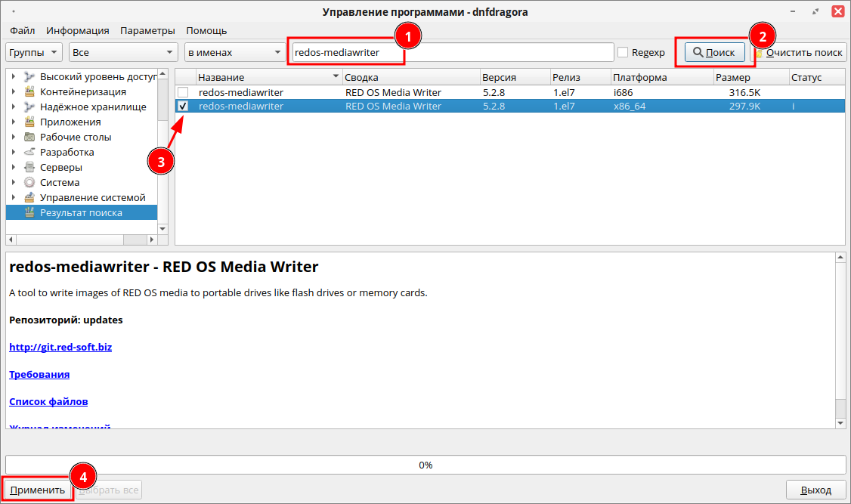Select the Результат поиска icon
The height and width of the screenshot is (504, 851).
click(29, 213)
